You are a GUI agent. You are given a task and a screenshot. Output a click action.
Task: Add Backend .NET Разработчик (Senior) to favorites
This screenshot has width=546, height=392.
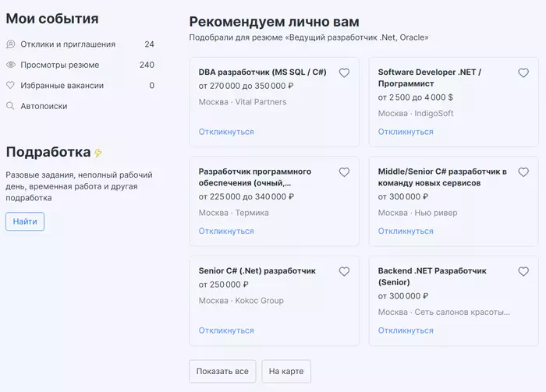[523, 272]
